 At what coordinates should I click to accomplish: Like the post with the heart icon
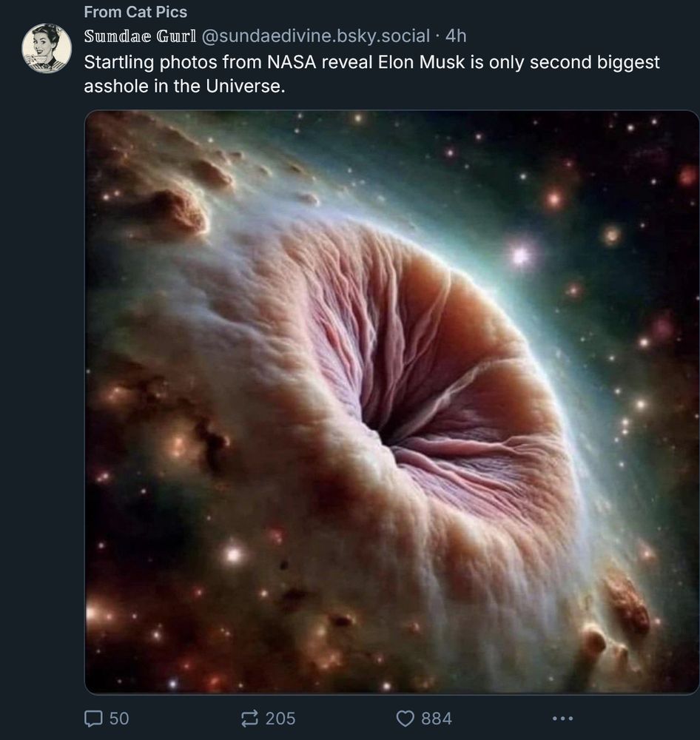(x=405, y=718)
